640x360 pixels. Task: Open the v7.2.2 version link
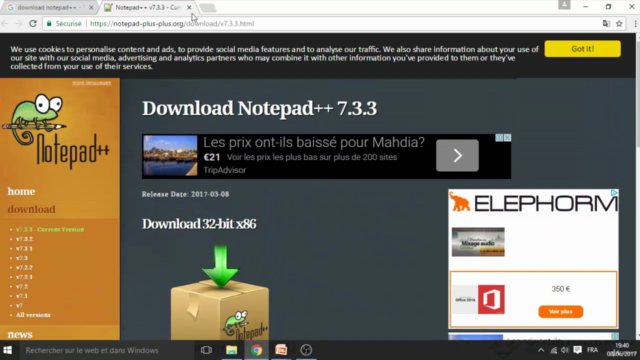click(24, 267)
